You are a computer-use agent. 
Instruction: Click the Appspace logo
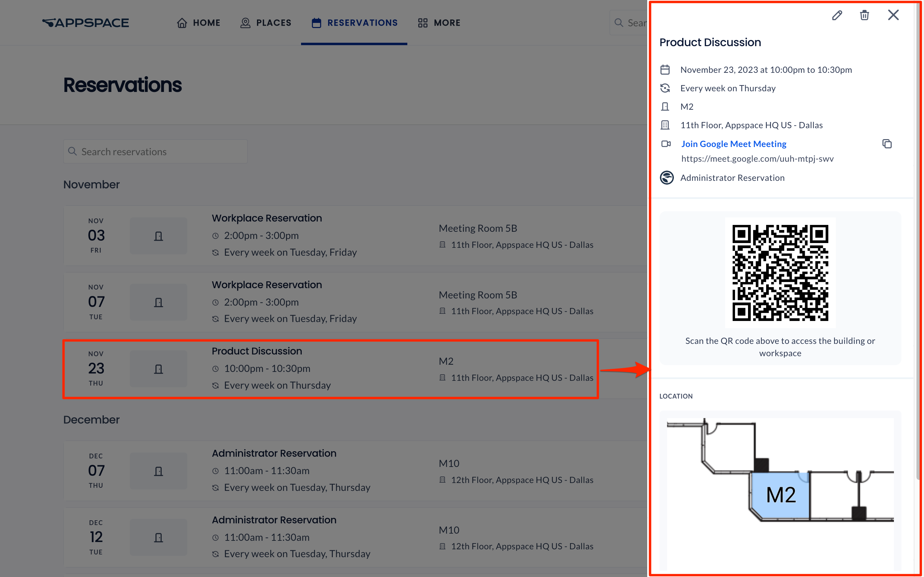tap(85, 23)
